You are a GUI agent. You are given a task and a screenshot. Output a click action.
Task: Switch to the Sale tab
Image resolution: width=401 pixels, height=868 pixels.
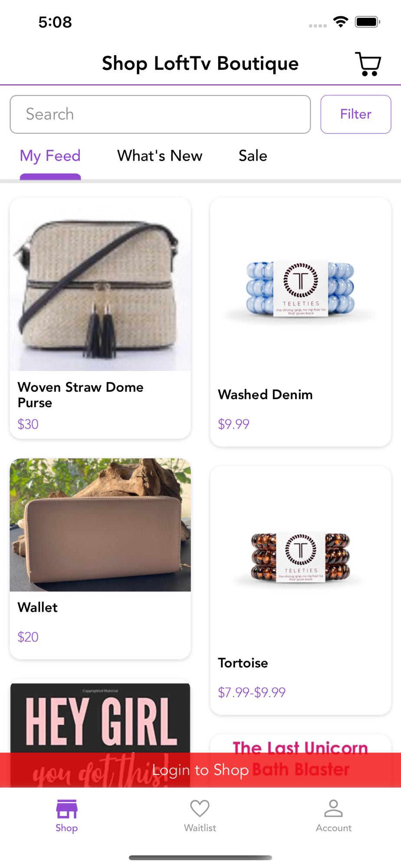click(253, 156)
